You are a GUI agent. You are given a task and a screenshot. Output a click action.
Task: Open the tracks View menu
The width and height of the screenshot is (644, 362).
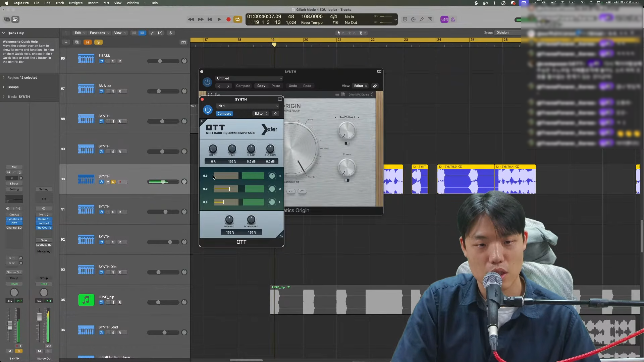(x=120, y=33)
